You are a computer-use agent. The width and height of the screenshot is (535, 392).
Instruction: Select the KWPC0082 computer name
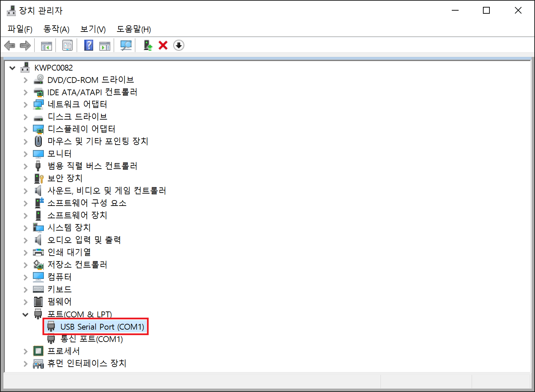(x=53, y=68)
